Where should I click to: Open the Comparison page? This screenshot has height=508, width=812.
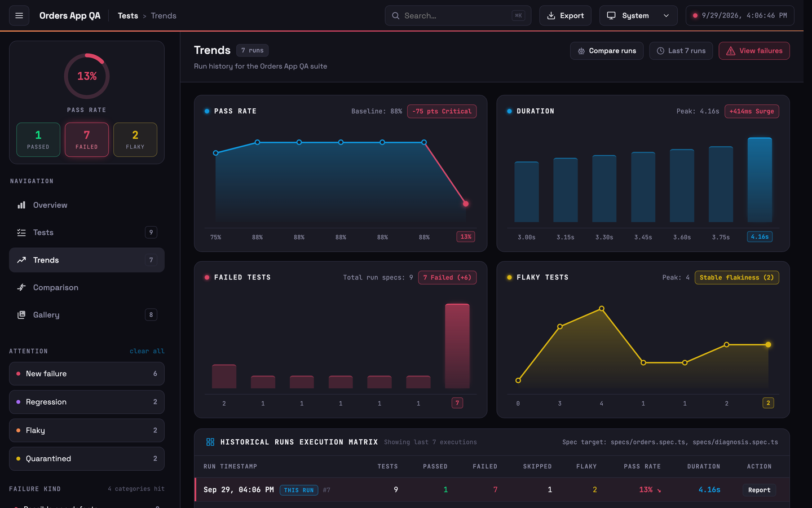[x=87, y=287]
